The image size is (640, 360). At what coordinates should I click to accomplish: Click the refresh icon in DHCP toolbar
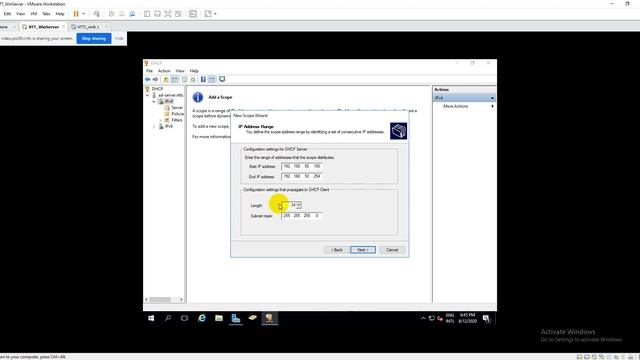point(193,79)
